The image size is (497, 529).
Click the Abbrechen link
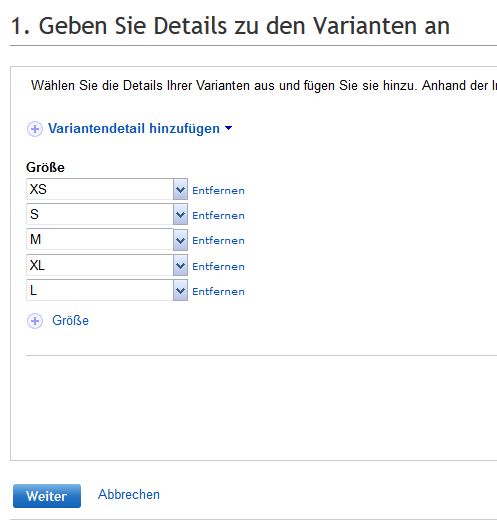[x=129, y=495]
